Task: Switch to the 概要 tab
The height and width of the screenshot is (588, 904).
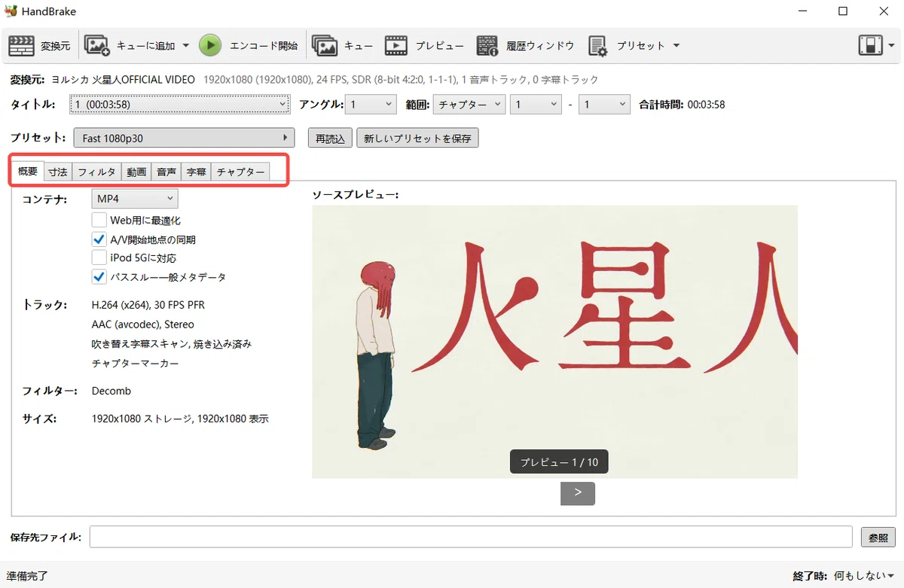Action: tap(27, 171)
